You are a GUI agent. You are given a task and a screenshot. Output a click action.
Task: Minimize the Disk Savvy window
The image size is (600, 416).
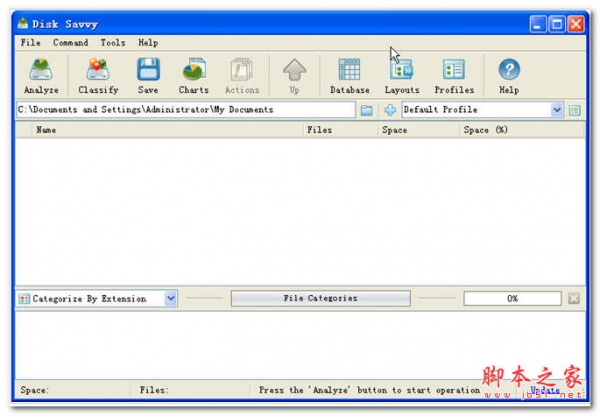coord(538,24)
